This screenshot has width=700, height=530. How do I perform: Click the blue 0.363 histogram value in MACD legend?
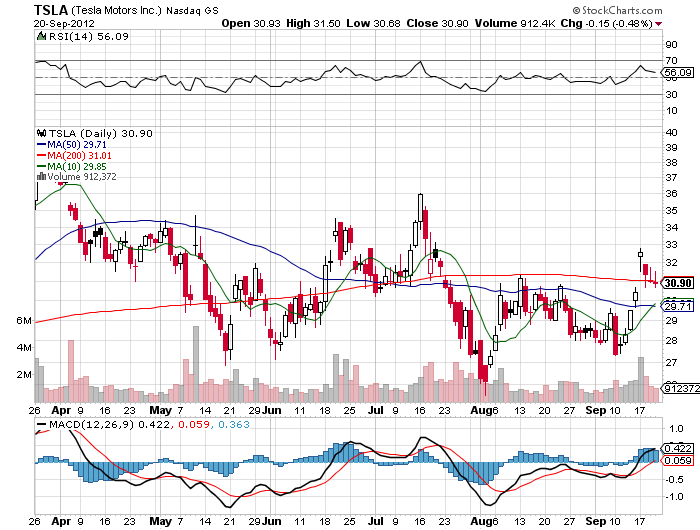point(234,425)
